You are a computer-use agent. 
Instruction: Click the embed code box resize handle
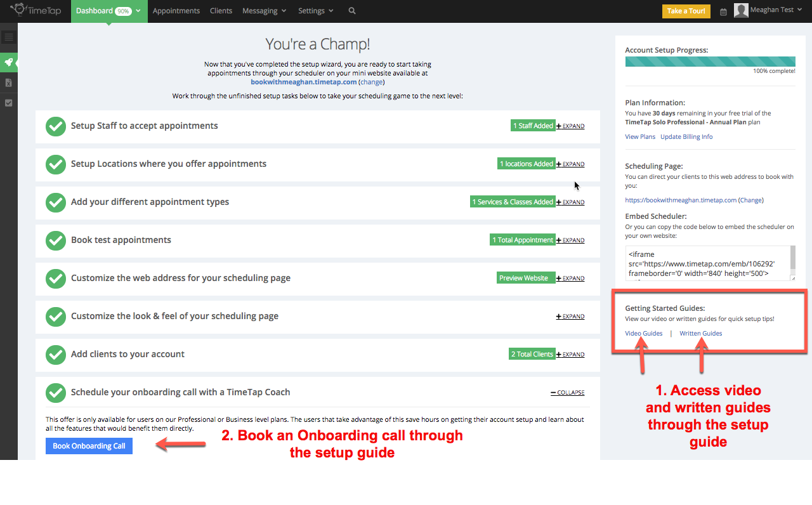792,277
